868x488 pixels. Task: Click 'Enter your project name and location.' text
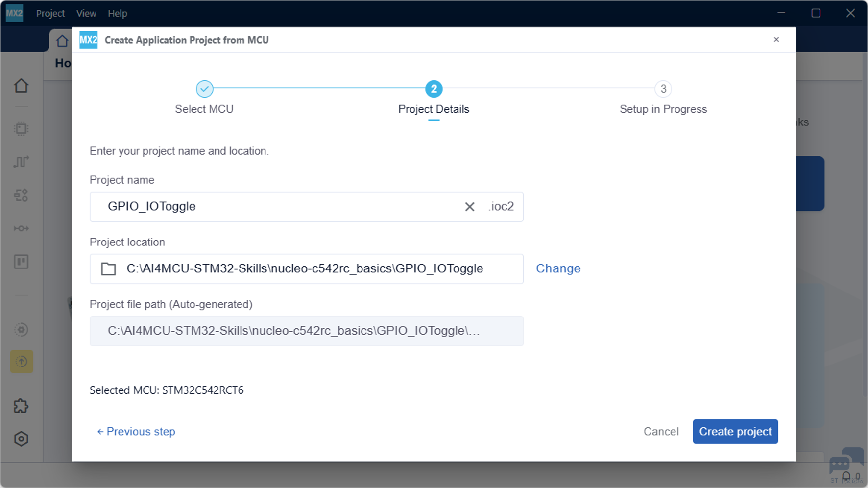pyautogui.click(x=179, y=151)
